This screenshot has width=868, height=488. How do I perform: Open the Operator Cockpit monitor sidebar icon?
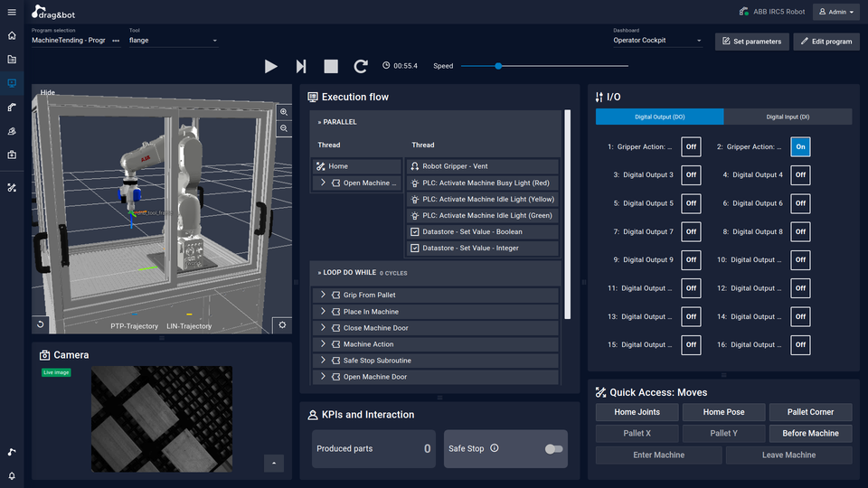12,83
